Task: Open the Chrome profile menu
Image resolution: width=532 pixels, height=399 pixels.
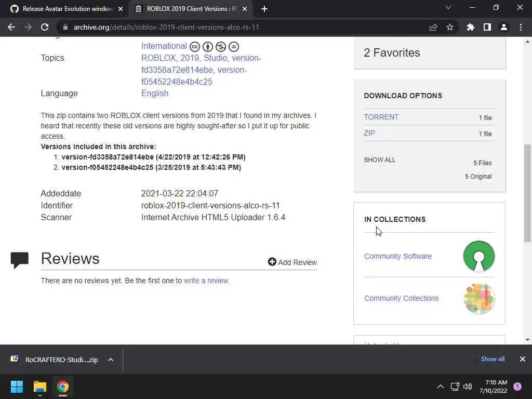Action: pyautogui.click(x=504, y=27)
